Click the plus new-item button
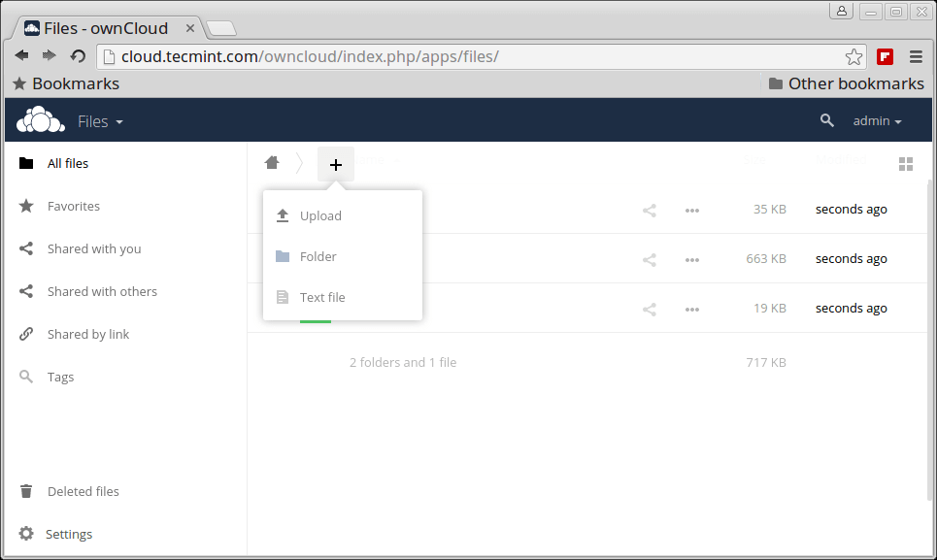The width and height of the screenshot is (937, 560). pyautogui.click(x=336, y=164)
